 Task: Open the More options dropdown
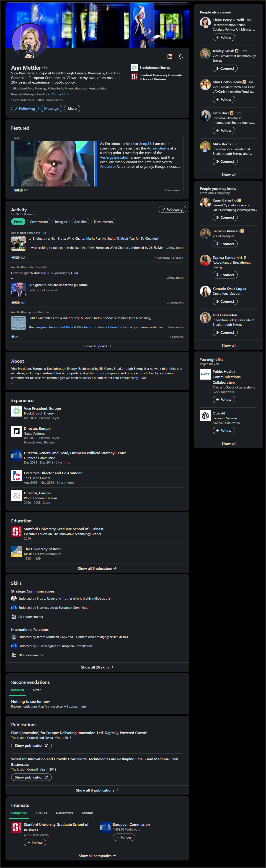(x=72, y=108)
